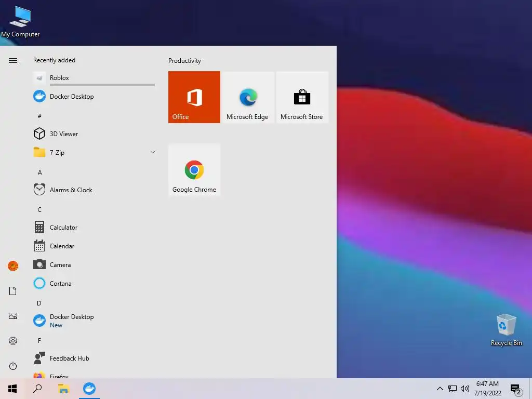Screen dimensions: 532x399
Task: Expand the Start menu hamburger icon
Action: point(13,60)
